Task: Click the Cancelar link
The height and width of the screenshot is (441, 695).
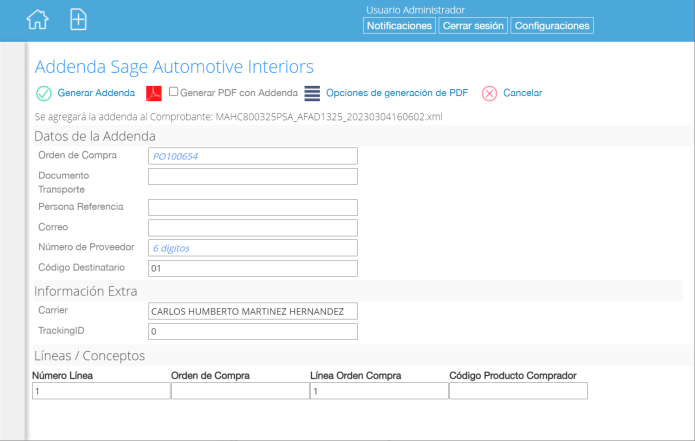Action: (x=523, y=93)
